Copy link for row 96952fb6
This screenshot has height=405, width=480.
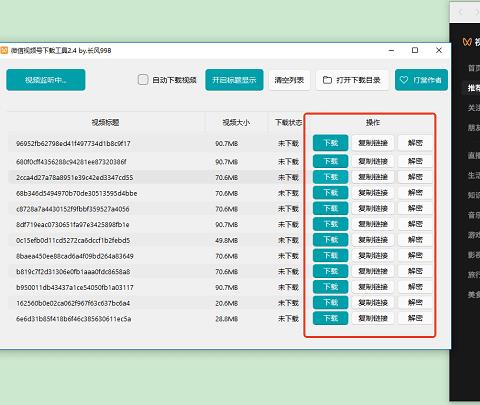click(x=373, y=143)
